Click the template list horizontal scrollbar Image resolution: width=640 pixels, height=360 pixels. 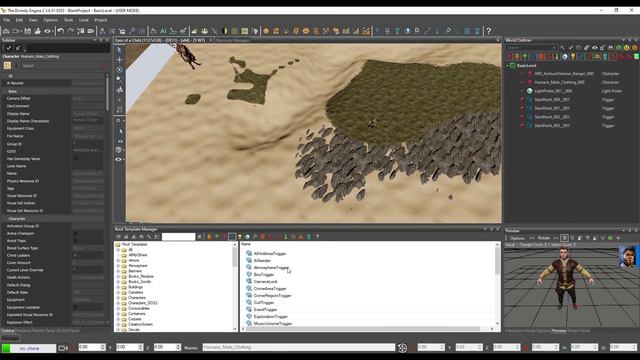[363, 329]
